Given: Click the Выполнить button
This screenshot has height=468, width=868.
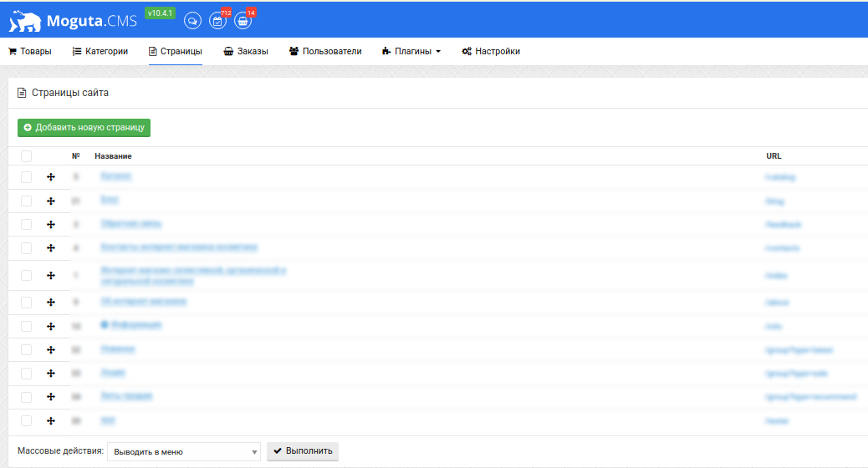Looking at the screenshot, I should click(303, 450).
